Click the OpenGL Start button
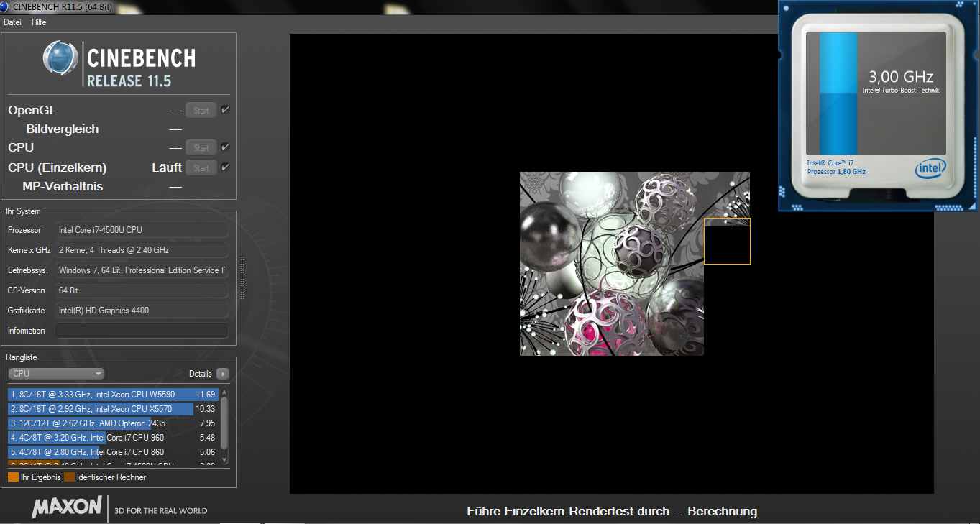Viewport: 980px width, 524px height. [x=201, y=111]
